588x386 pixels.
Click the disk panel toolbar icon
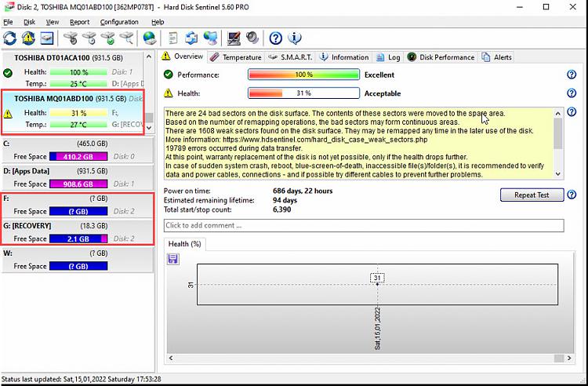tap(47, 38)
